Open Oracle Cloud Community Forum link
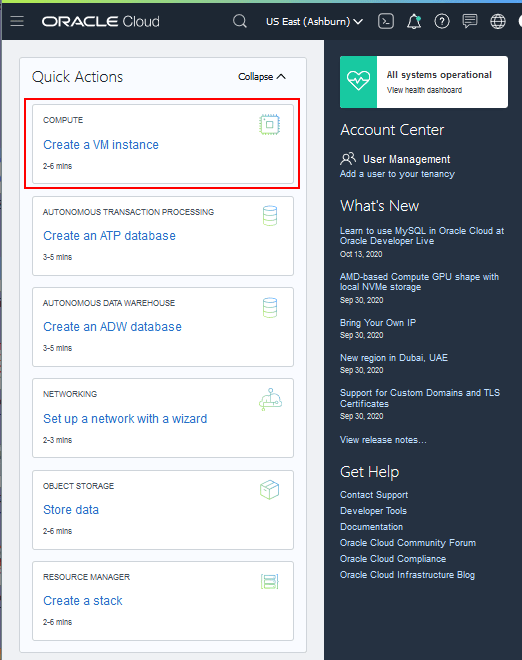 (x=408, y=543)
